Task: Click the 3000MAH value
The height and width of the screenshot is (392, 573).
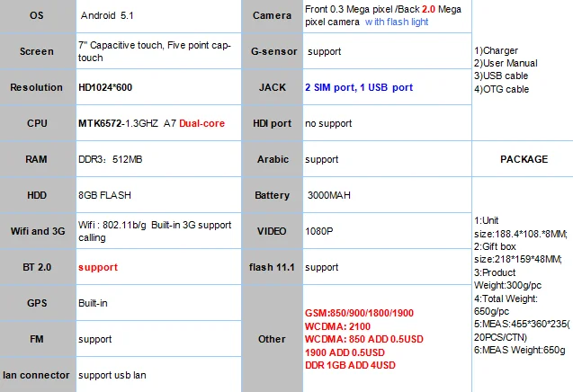Action: [x=329, y=195]
